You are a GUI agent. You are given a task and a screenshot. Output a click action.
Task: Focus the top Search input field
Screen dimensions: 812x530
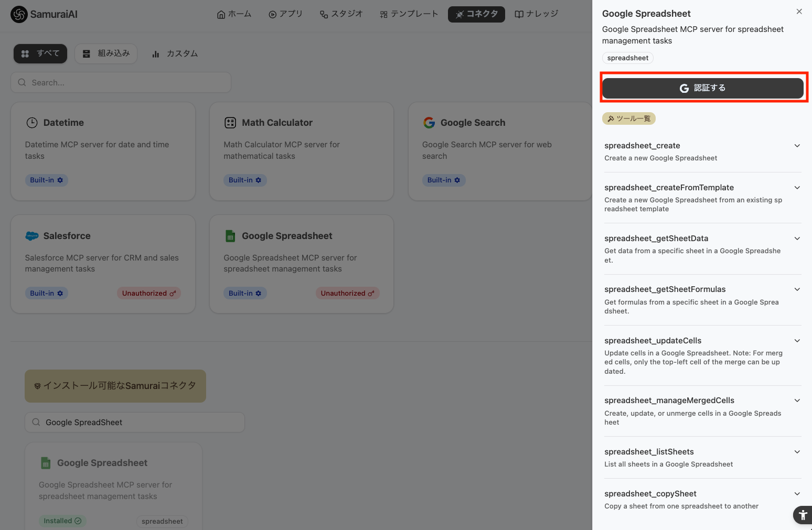[x=121, y=83]
